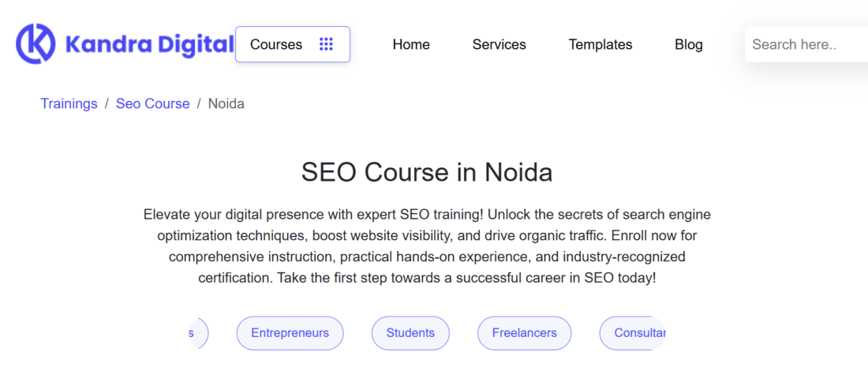Go to the Home menu item
This screenshot has height=390, width=868.
tap(411, 44)
